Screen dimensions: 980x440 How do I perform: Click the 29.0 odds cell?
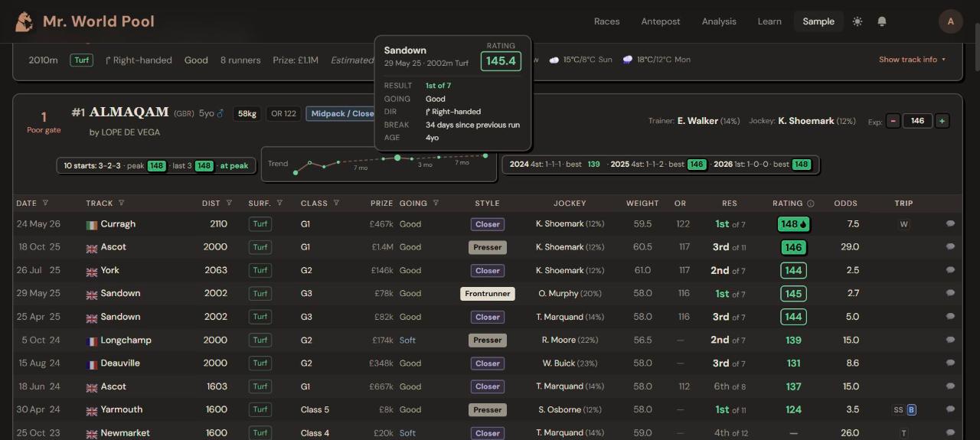tap(849, 247)
